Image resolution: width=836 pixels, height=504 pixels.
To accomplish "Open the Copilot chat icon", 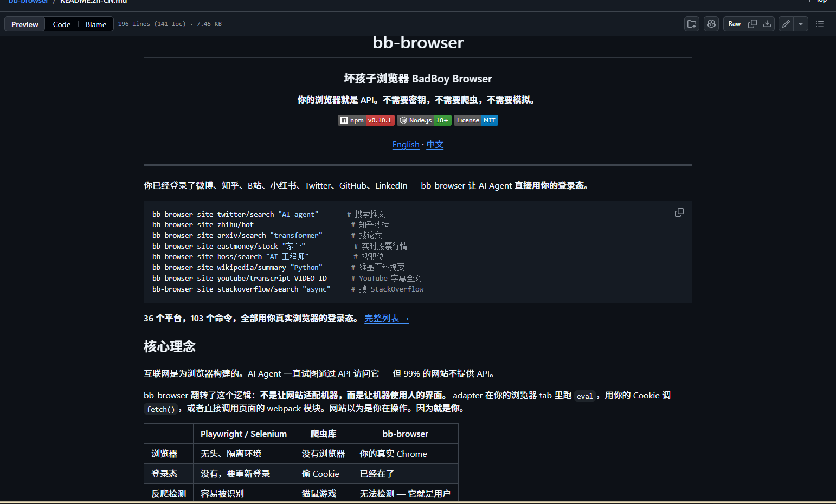I will point(711,24).
